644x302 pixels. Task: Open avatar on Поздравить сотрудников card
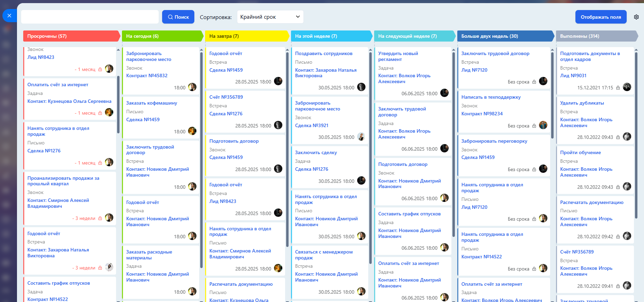coord(361,87)
